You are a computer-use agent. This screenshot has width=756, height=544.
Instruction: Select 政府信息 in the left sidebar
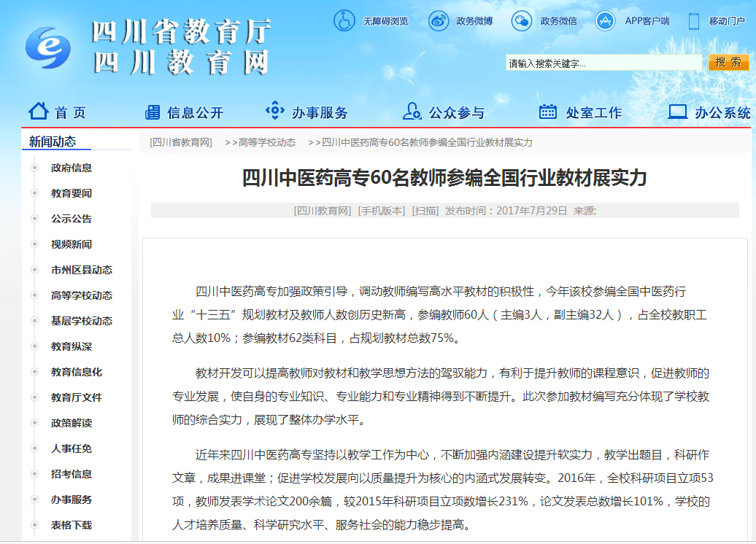click(72, 168)
